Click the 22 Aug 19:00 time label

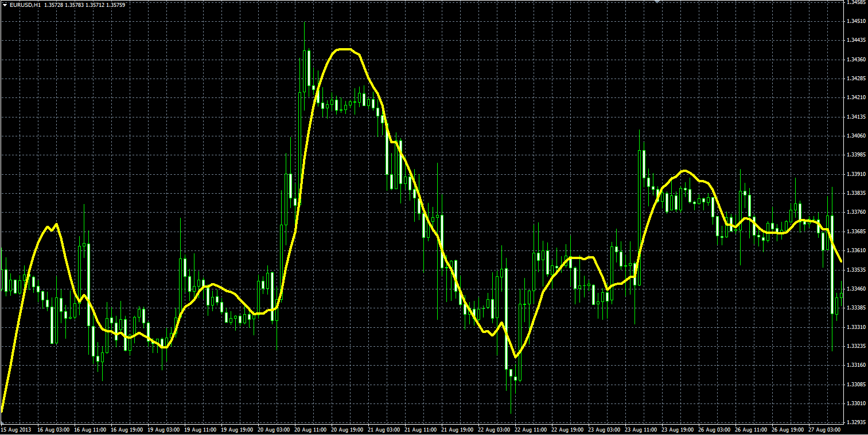568,429
